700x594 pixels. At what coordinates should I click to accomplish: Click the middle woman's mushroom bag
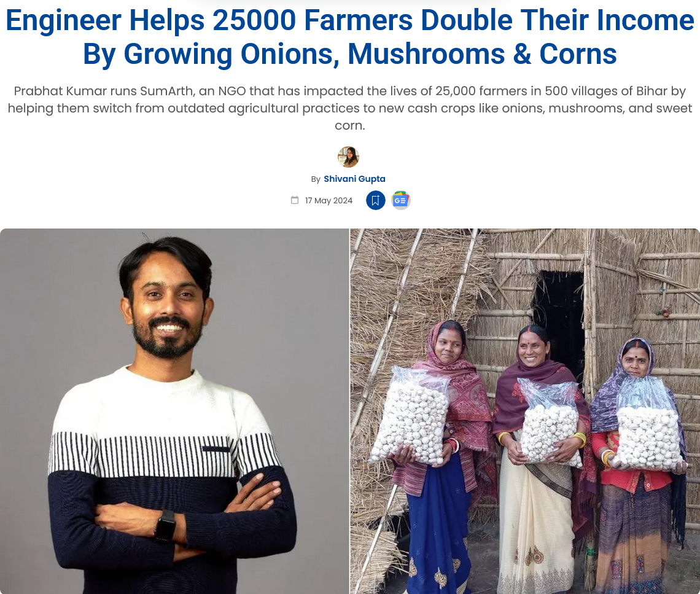[550, 422]
